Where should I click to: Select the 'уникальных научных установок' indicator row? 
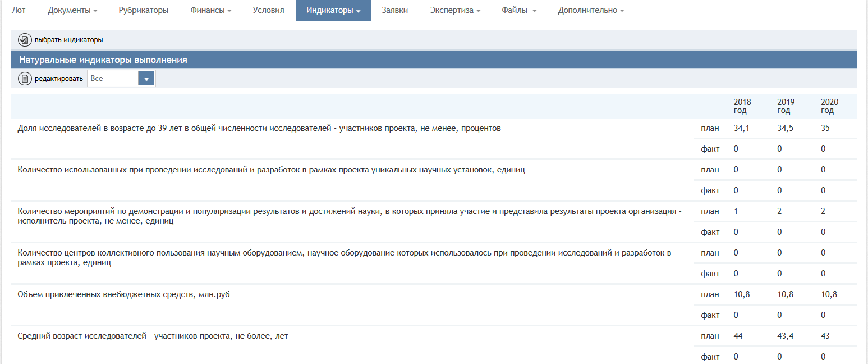[x=272, y=170]
